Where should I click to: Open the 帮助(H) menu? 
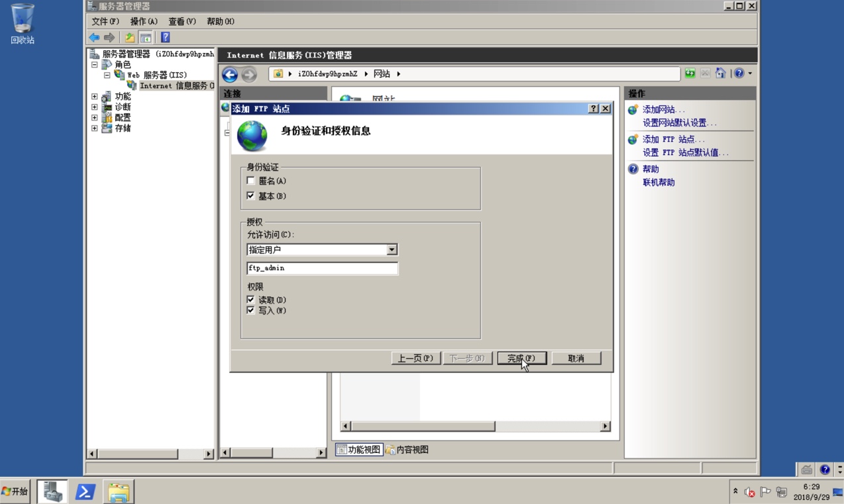(x=221, y=22)
